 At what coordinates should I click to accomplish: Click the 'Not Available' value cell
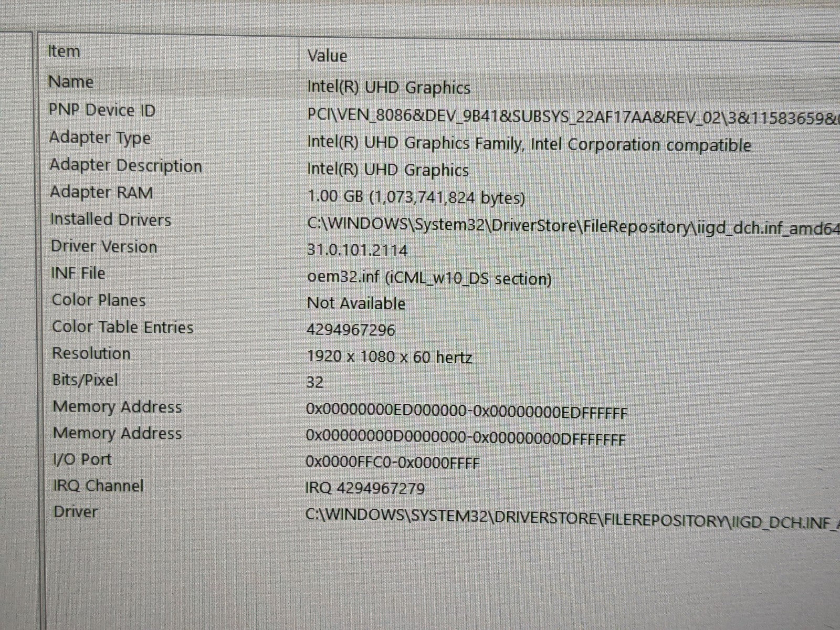[356, 303]
